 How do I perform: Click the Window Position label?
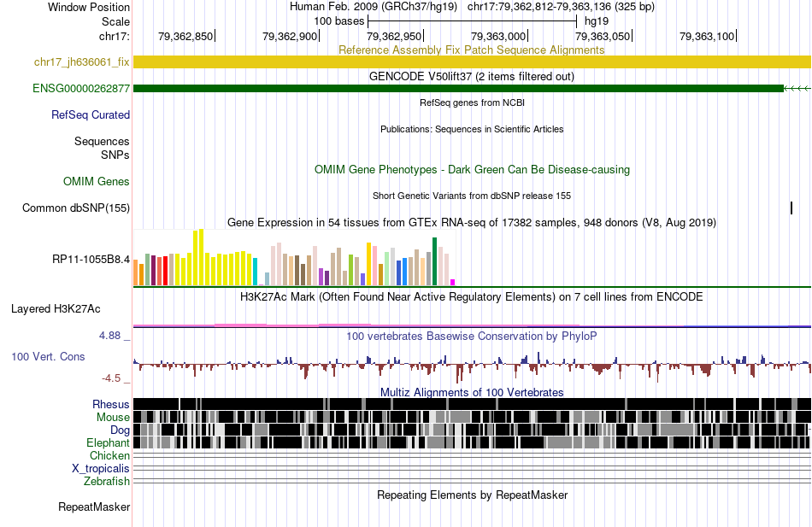89,7
